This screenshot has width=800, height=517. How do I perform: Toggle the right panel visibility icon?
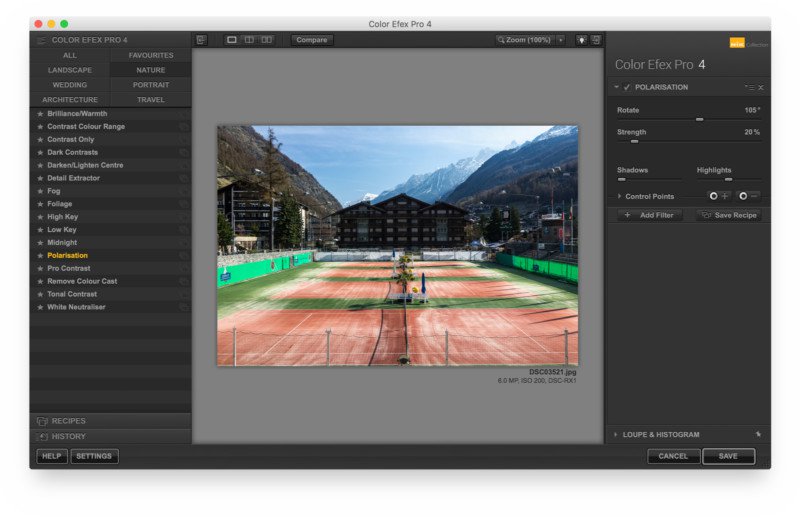pyautogui.click(x=596, y=40)
